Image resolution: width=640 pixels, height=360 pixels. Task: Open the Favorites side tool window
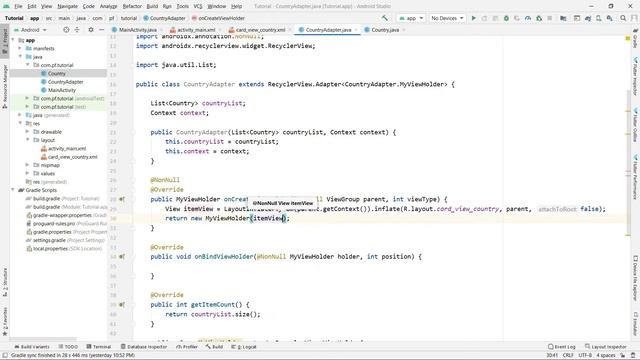[x=5, y=322]
